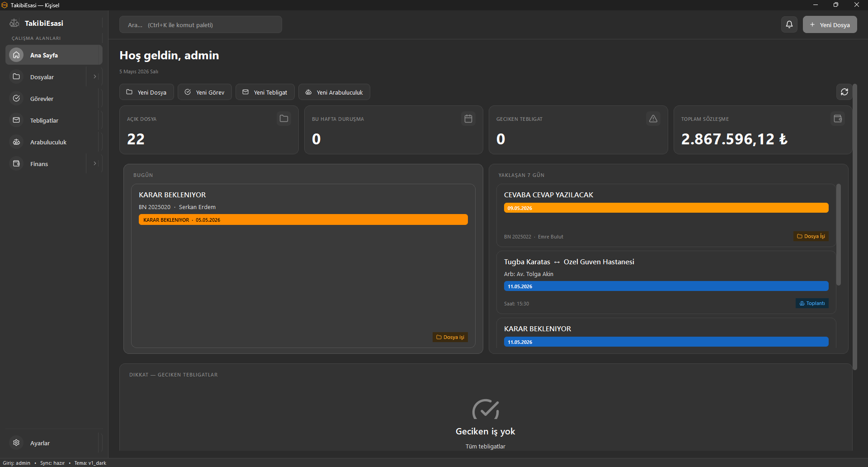Open Tugba Karatas ↔ Ozel Guven Hastanesi item

pyautogui.click(x=569, y=262)
